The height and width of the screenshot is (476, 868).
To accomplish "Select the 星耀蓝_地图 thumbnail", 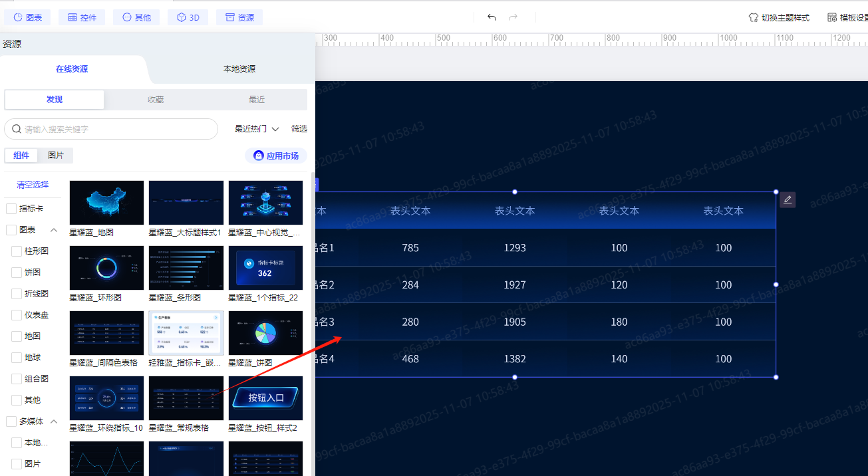I will 106,203.
